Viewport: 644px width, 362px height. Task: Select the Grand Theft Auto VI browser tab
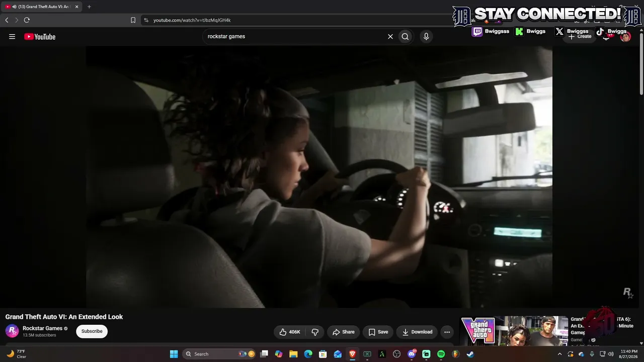[42, 7]
